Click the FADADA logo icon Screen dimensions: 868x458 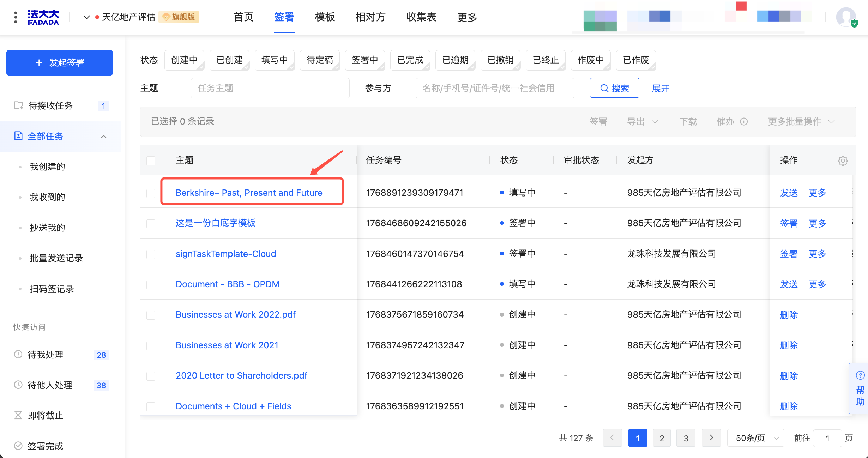(43, 17)
